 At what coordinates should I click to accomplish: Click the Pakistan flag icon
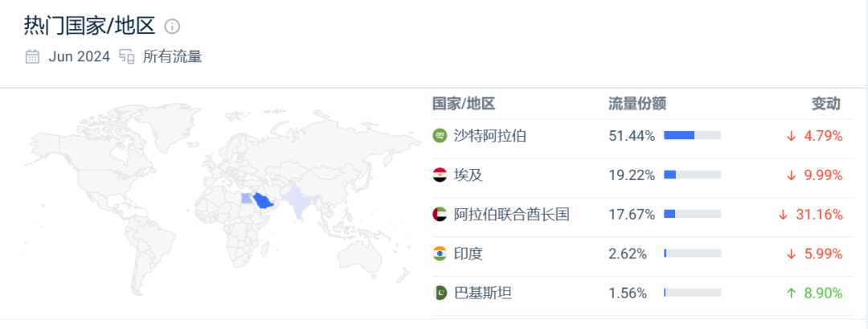click(x=440, y=293)
